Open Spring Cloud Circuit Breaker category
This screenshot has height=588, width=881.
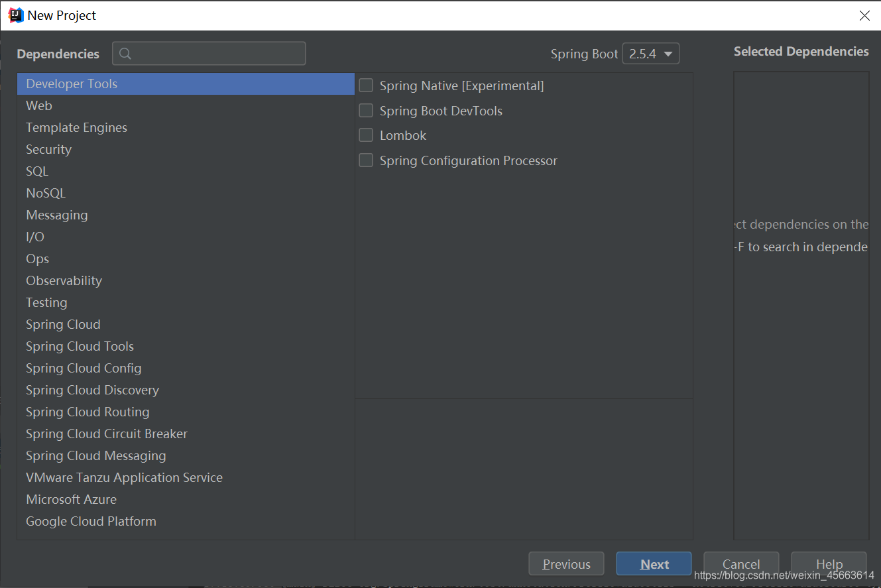click(186, 434)
